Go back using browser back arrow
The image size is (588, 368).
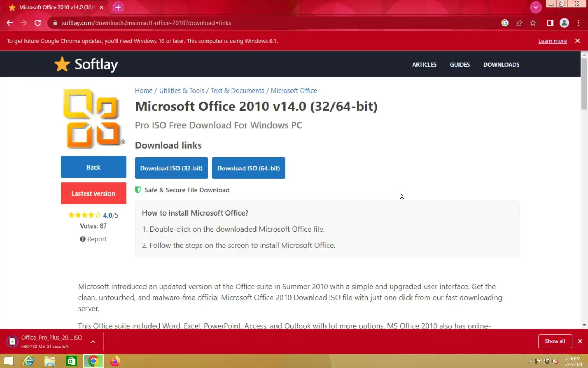pyautogui.click(x=9, y=23)
